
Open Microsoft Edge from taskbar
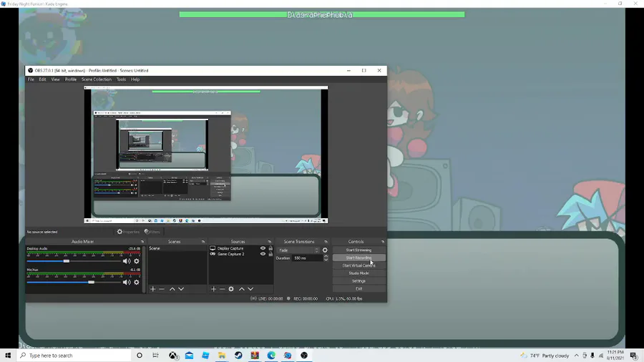[x=271, y=356]
